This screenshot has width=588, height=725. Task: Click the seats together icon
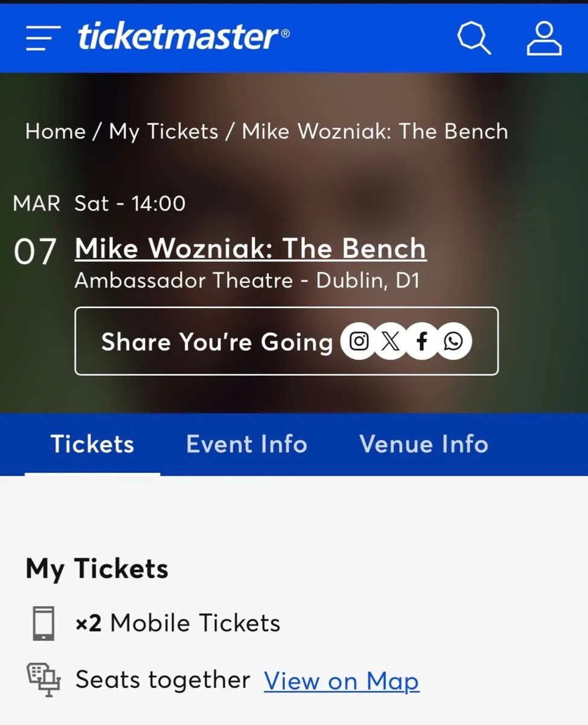pos(43,679)
